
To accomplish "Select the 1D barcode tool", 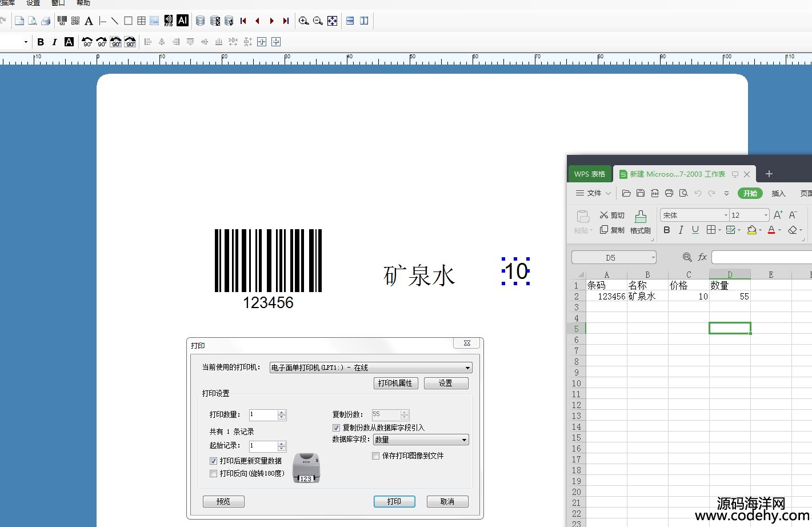I will pyautogui.click(x=62, y=21).
